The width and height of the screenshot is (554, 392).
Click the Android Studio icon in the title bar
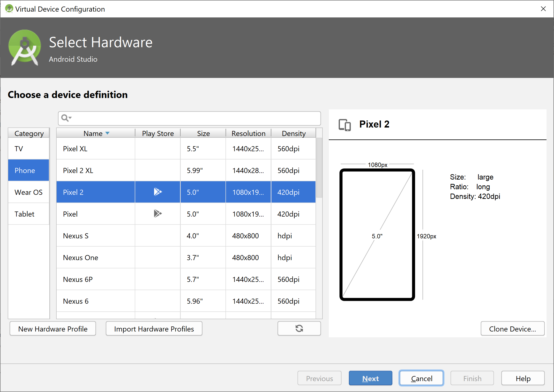(x=9, y=9)
